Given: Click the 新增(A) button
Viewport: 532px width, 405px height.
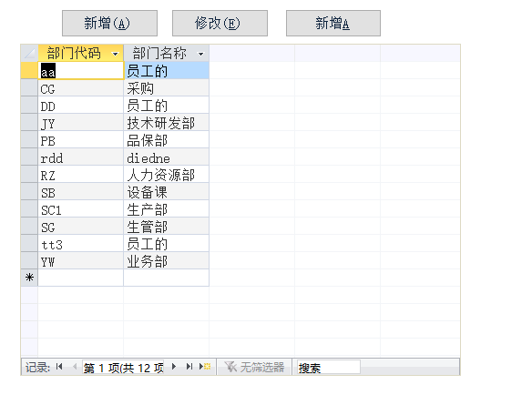Looking at the screenshot, I should (109, 23).
